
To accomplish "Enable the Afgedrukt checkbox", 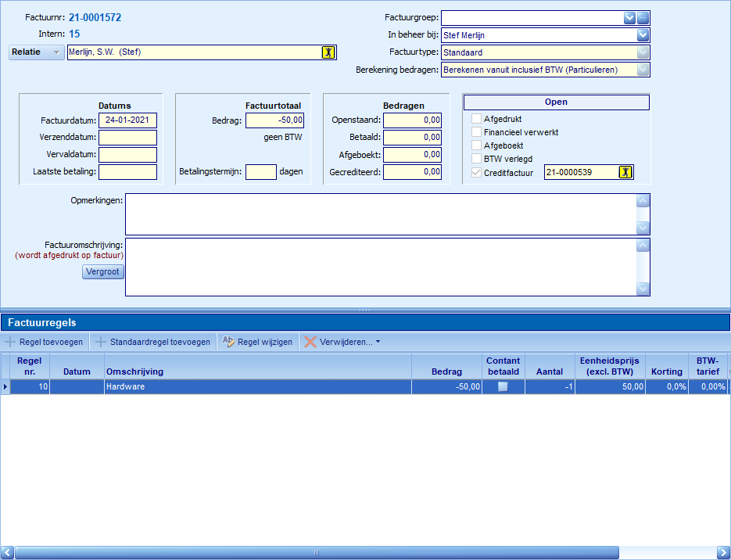I will point(477,119).
